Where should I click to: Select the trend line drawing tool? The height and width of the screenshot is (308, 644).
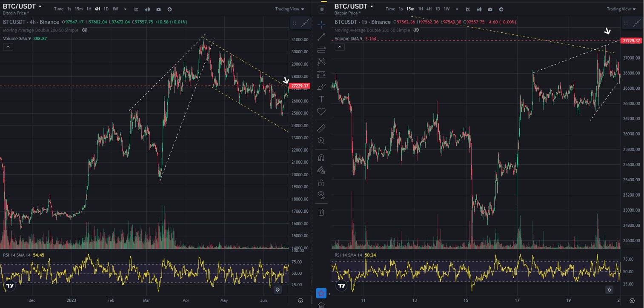[x=321, y=37]
